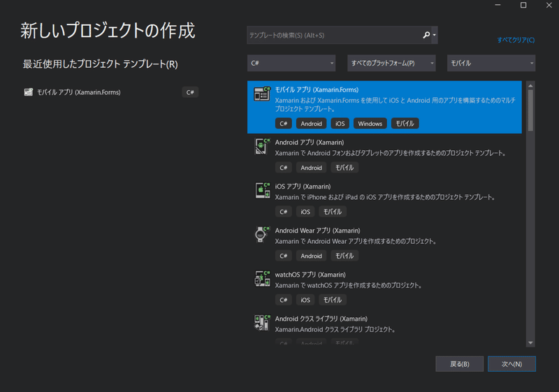Click the Android class library template icon

click(262, 323)
